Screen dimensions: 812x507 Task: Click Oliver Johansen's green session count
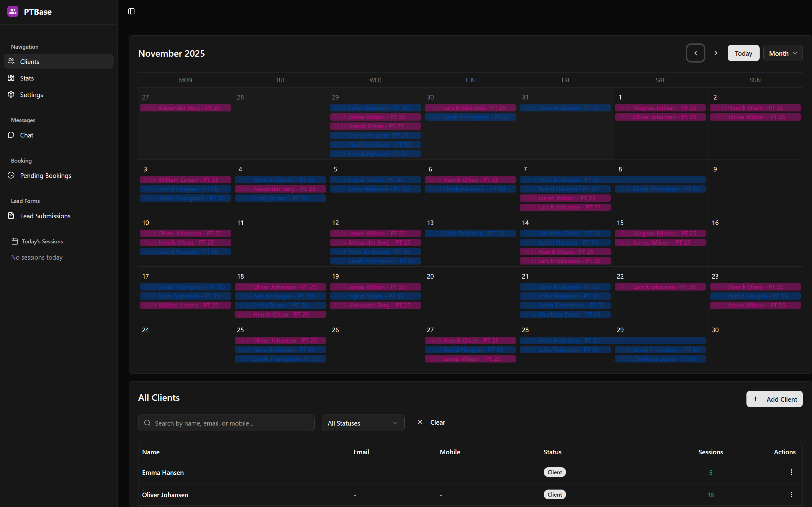[x=711, y=494]
